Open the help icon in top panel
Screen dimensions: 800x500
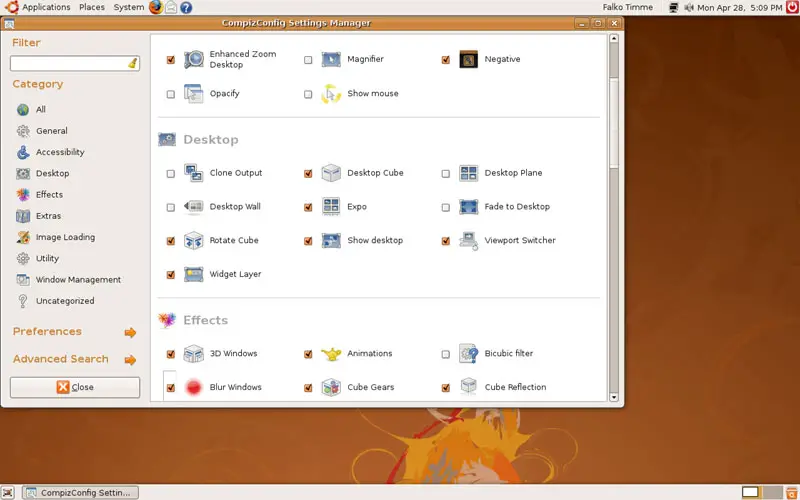coord(186,8)
